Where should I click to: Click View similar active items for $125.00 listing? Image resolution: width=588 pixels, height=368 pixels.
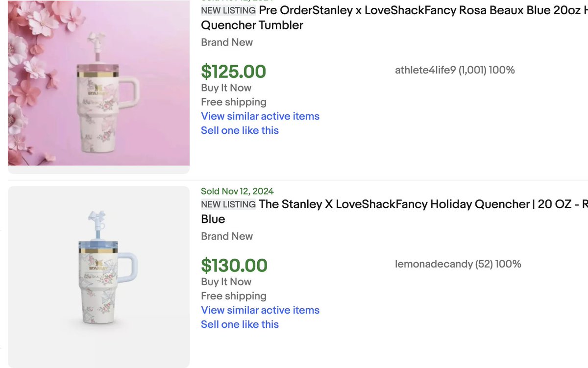tap(260, 116)
